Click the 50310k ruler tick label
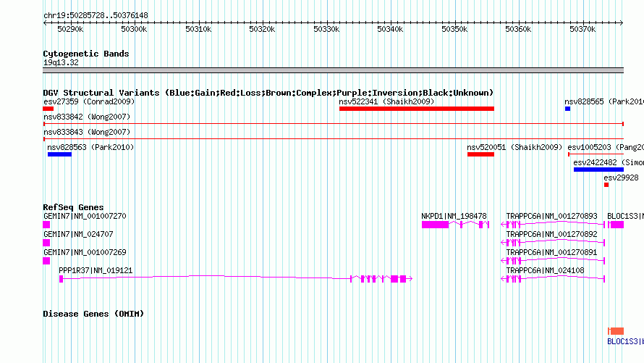 point(198,29)
